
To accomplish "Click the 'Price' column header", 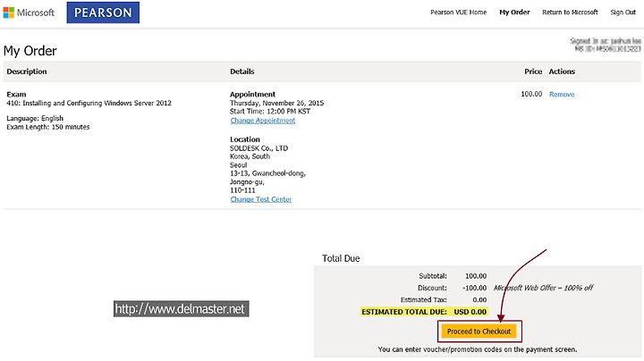I will pyautogui.click(x=533, y=71).
